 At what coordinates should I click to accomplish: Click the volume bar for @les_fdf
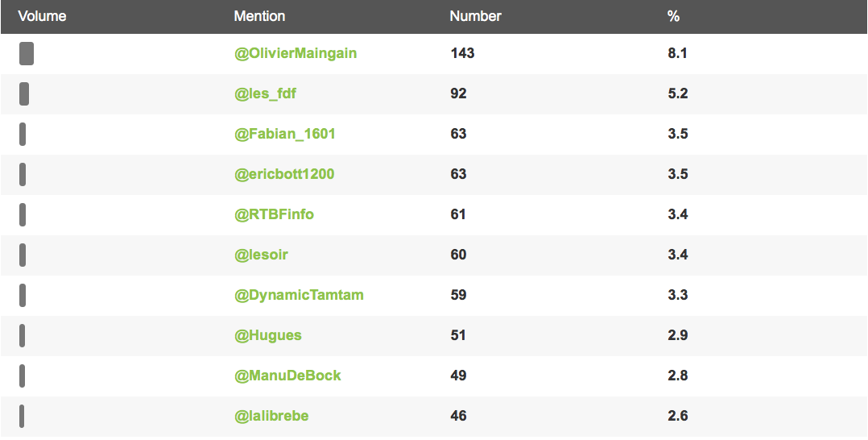coord(24,93)
